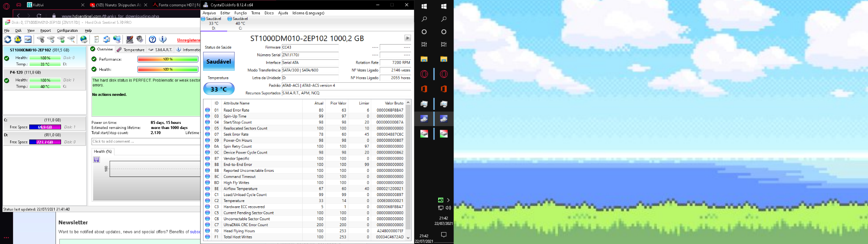Viewport: 868px width, 244px height.
Task: Click the blue arrows sync icon in Hard Disk Sentinel toolbar
Action: pos(107,39)
